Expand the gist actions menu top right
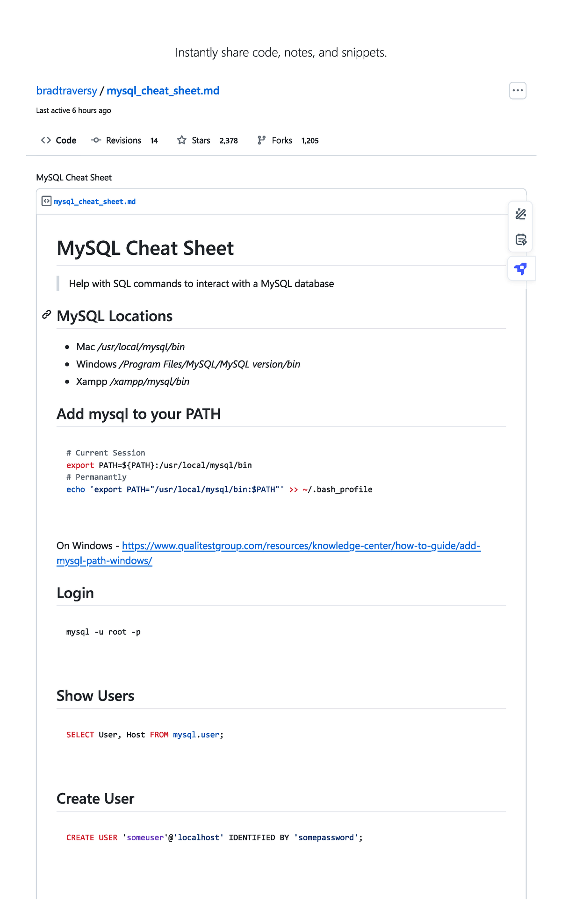Screen dimensions: 561x924 click(x=518, y=90)
